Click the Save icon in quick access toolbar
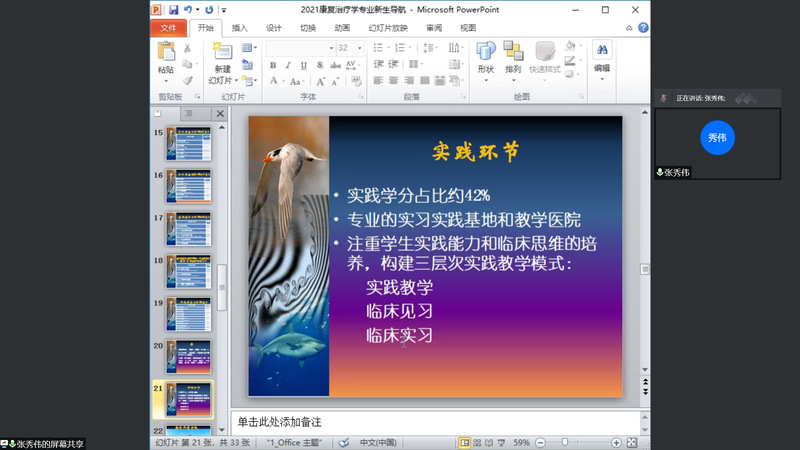The width and height of the screenshot is (800, 450). click(x=174, y=9)
